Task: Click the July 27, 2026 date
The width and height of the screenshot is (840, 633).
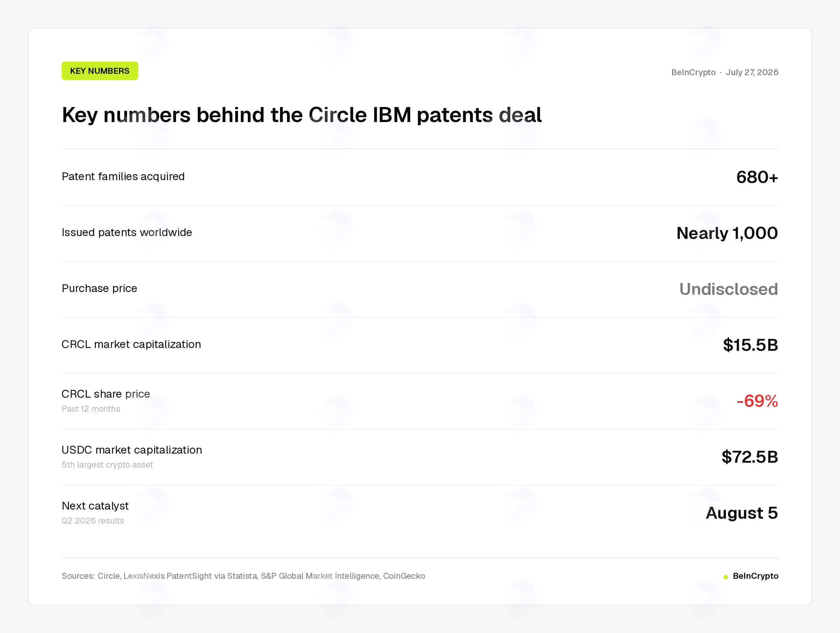Action: click(x=752, y=72)
